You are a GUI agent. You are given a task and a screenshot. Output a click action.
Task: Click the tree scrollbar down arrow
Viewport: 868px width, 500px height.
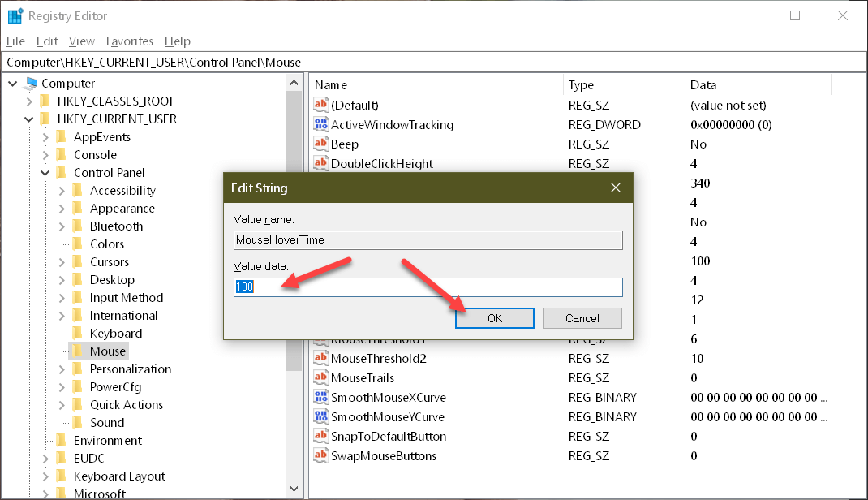pyautogui.click(x=294, y=489)
